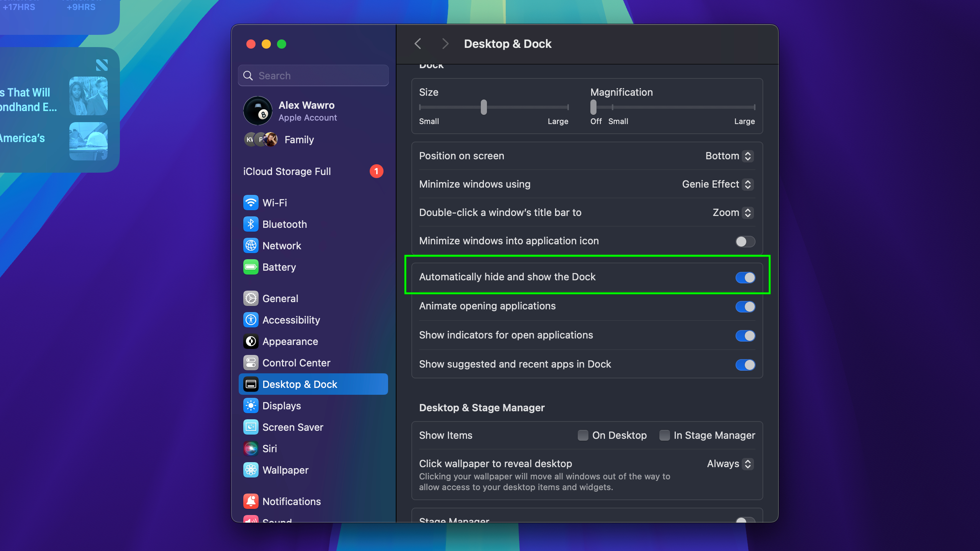This screenshot has height=551, width=980.
Task: Open the Control Center icon
Action: pyautogui.click(x=251, y=363)
